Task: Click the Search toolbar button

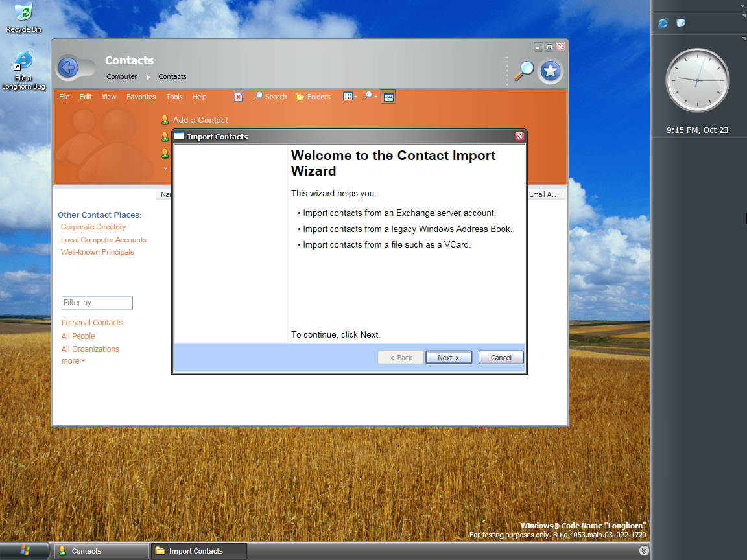Action: [x=270, y=97]
